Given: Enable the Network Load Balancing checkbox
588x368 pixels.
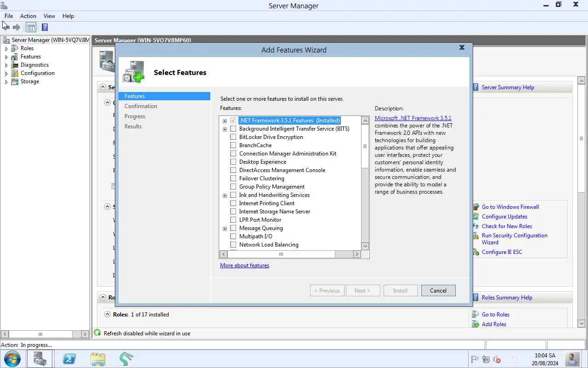Looking at the screenshot, I should (x=233, y=245).
